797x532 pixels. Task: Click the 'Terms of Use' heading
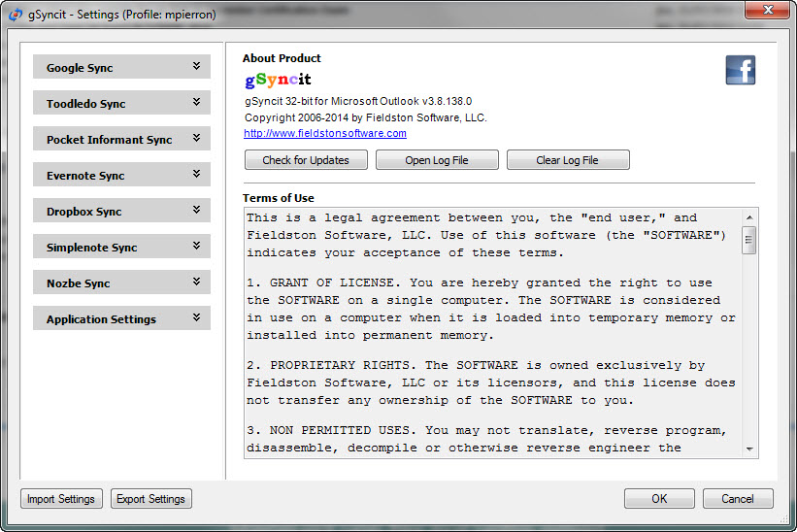click(x=279, y=198)
